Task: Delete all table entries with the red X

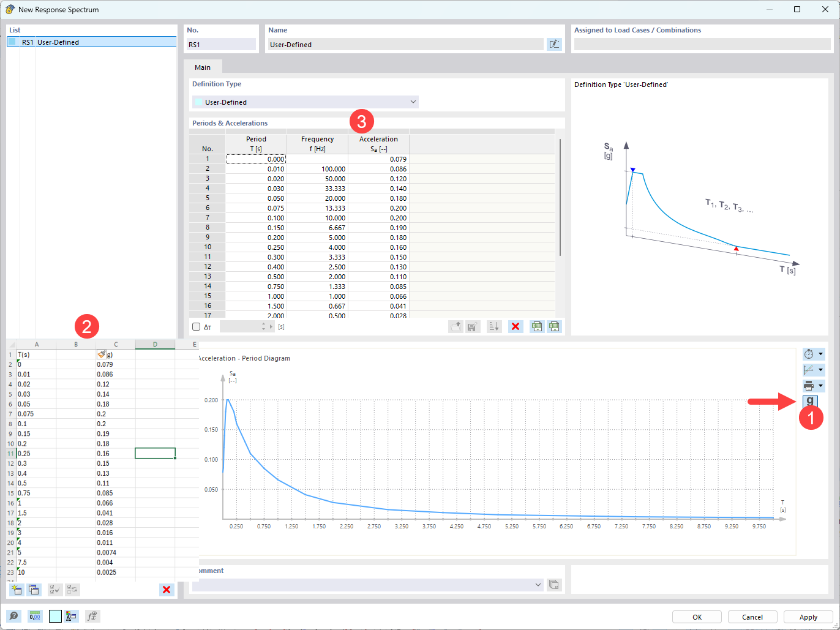Action: coord(515,326)
